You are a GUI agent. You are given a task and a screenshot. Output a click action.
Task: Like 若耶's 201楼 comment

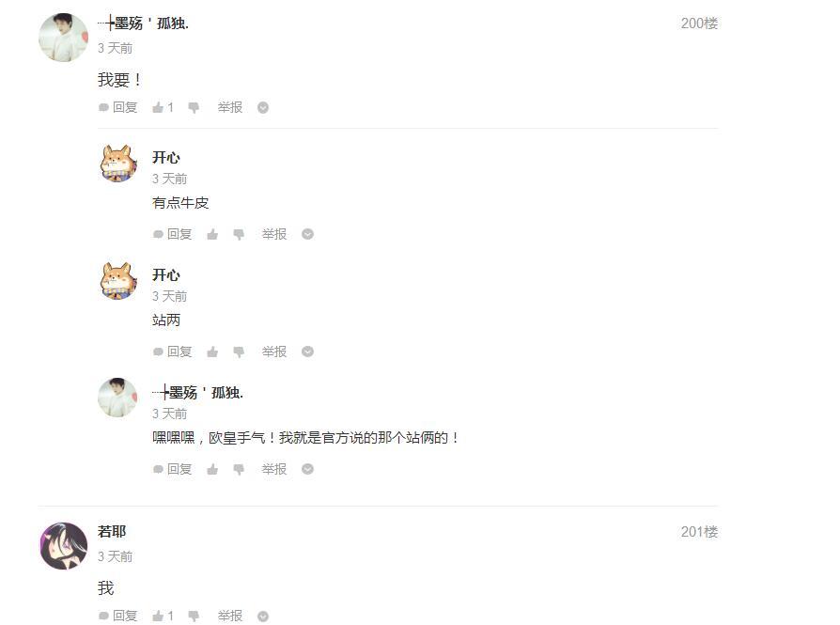point(158,617)
